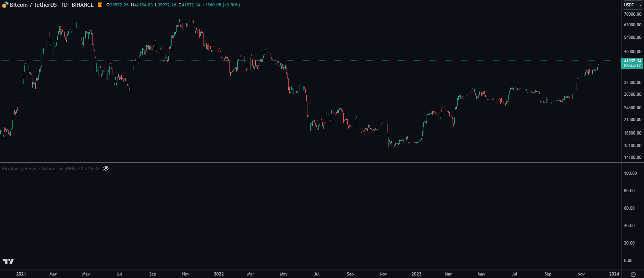The image size is (644, 278).
Task: Click the 2022 label on time axis
Action: click(x=218, y=274)
